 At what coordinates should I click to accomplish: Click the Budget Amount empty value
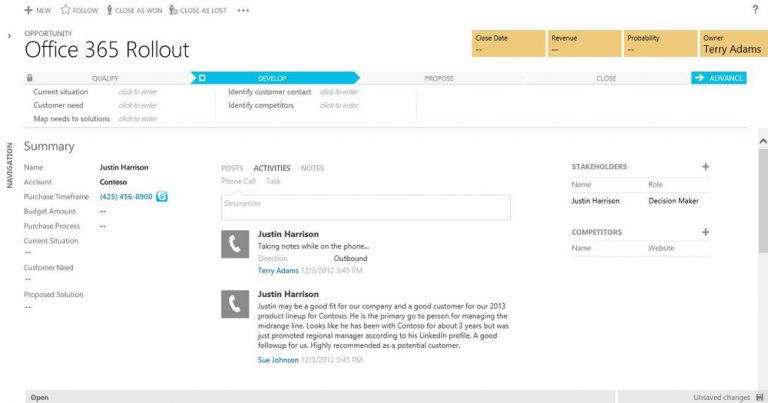(x=103, y=212)
